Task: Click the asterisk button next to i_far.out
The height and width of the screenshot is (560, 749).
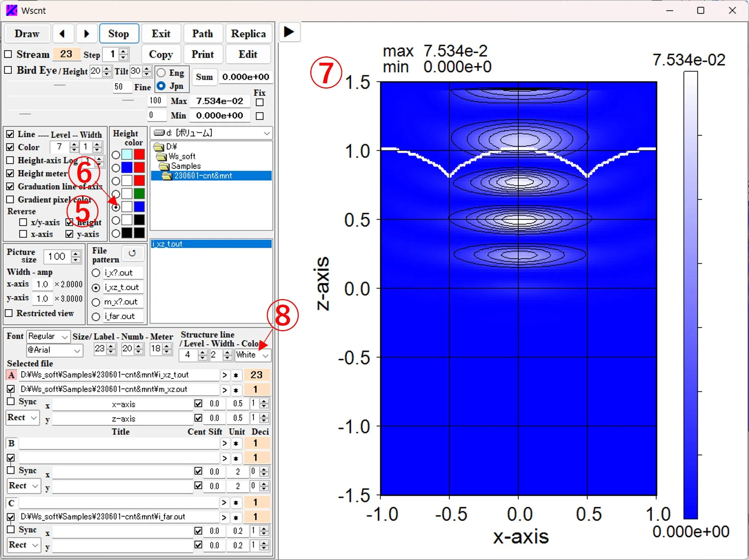Action: click(x=236, y=517)
